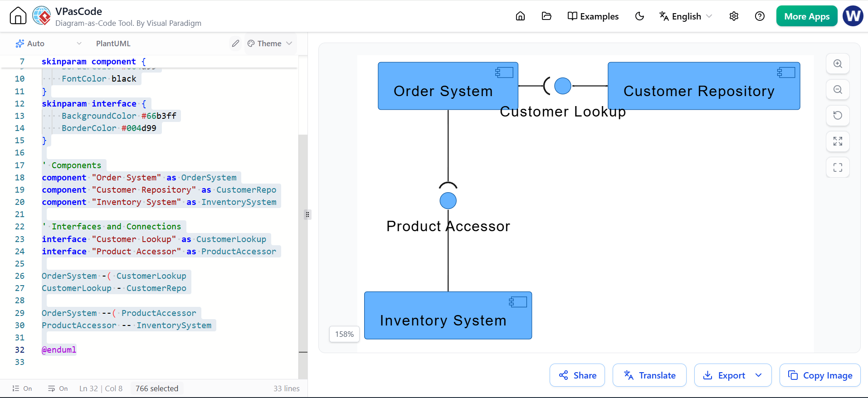Click line 12 skinparam interface code
Image resolution: width=868 pixels, height=398 pixels.
pos(94,104)
